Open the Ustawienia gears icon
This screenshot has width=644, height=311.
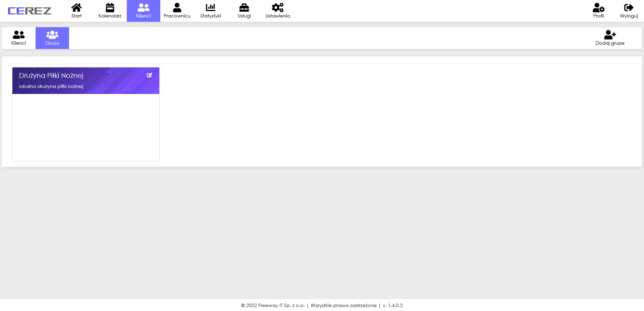click(x=278, y=7)
